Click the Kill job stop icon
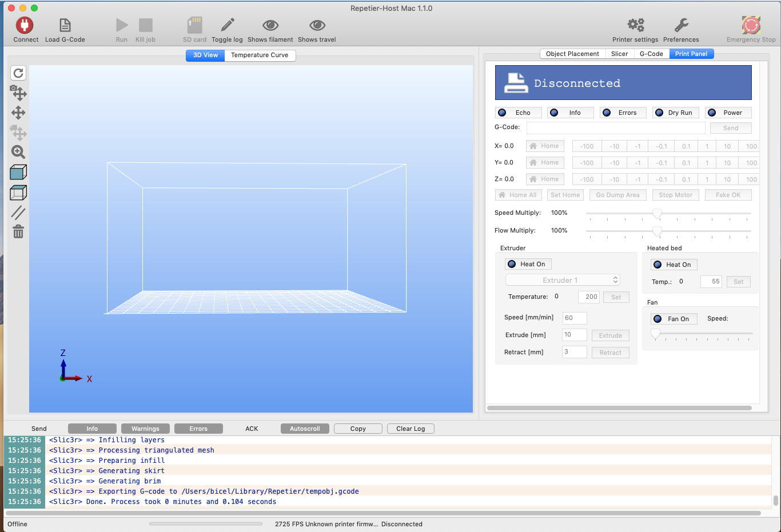Image resolution: width=781 pixels, height=532 pixels. coord(146,25)
